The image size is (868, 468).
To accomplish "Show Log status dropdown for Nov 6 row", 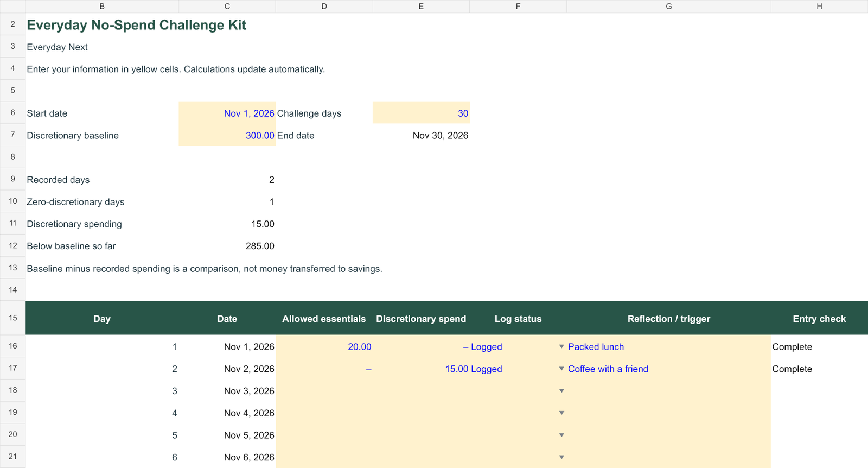I will pos(561,457).
